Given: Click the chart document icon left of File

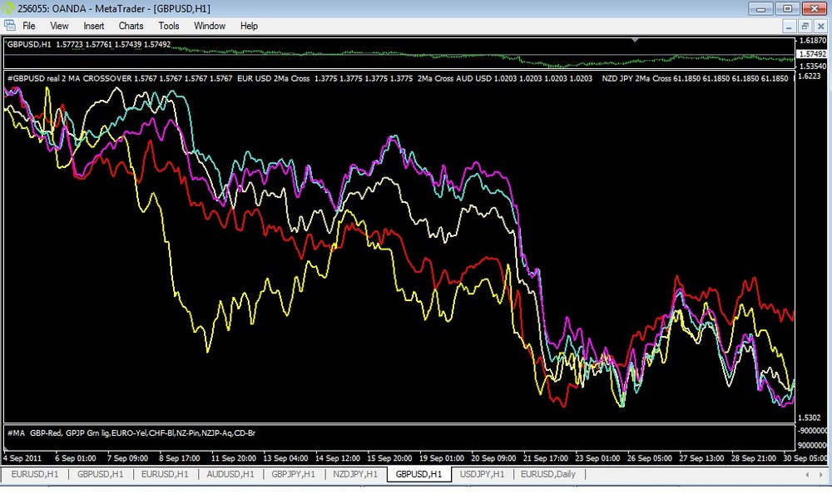Looking at the screenshot, I should tap(9, 26).
